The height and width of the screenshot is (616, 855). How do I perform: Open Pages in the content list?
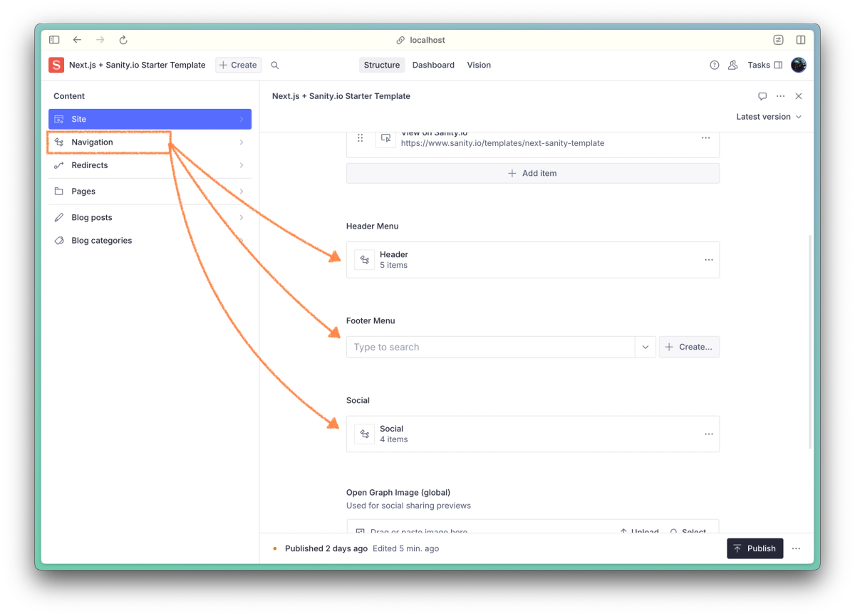pyautogui.click(x=150, y=191)
